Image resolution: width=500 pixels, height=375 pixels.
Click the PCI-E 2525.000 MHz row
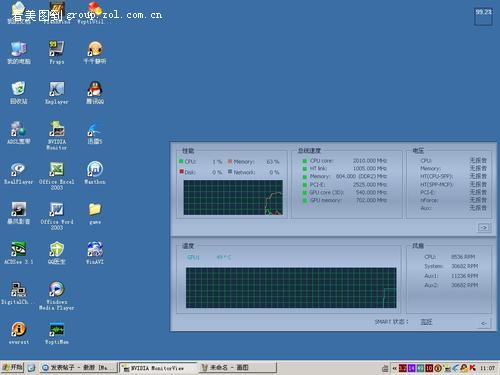[344, 184]
